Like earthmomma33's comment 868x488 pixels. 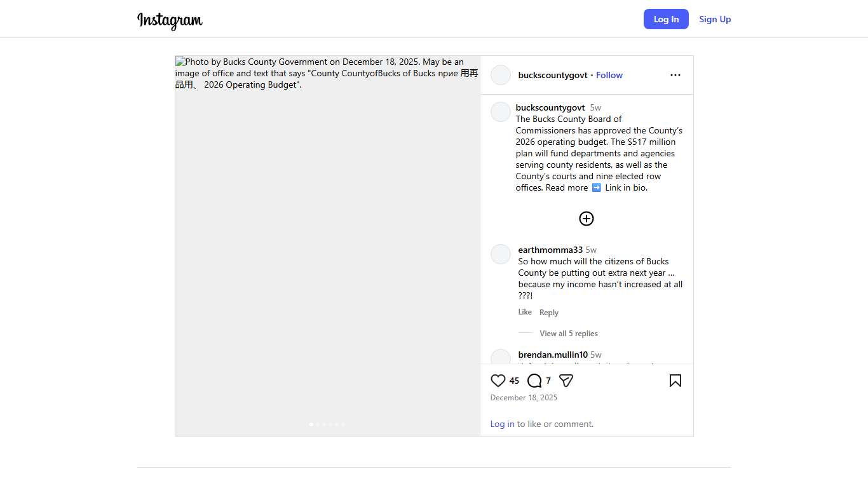525,312
